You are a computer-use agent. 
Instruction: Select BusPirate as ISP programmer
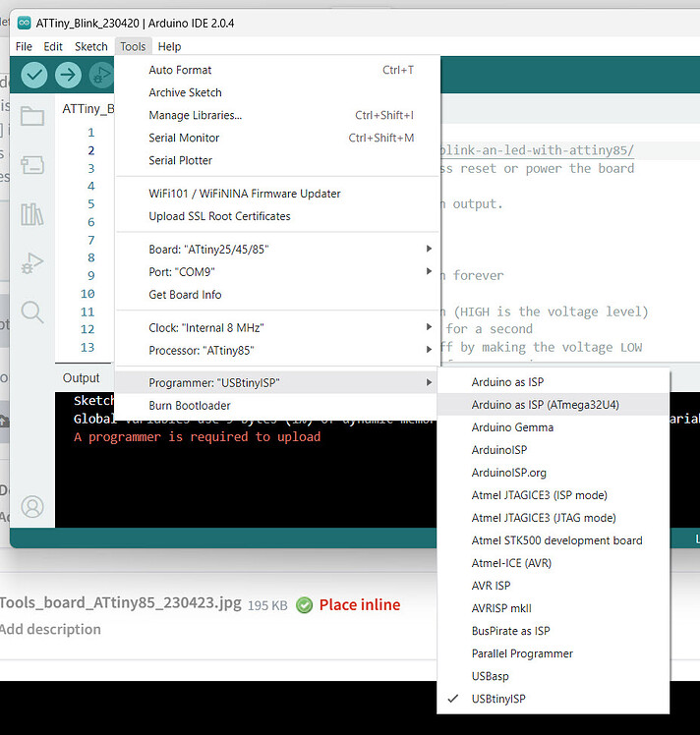(554, 631)
